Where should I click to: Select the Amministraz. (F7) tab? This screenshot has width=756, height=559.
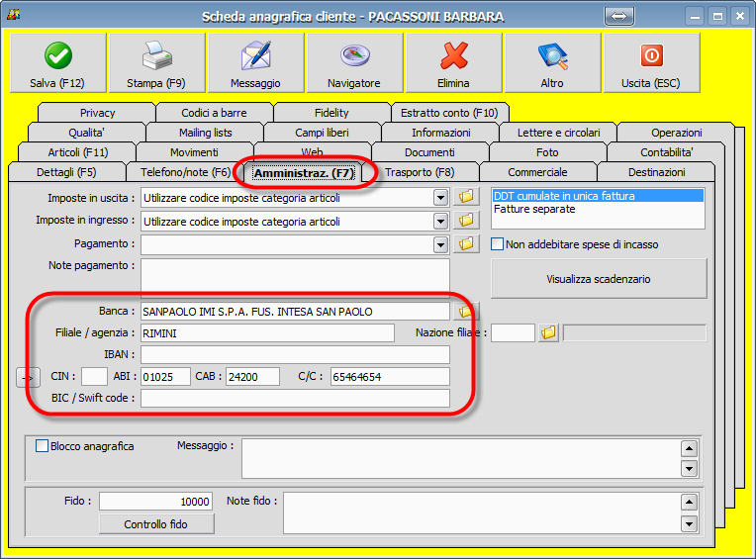coord(304,173)
